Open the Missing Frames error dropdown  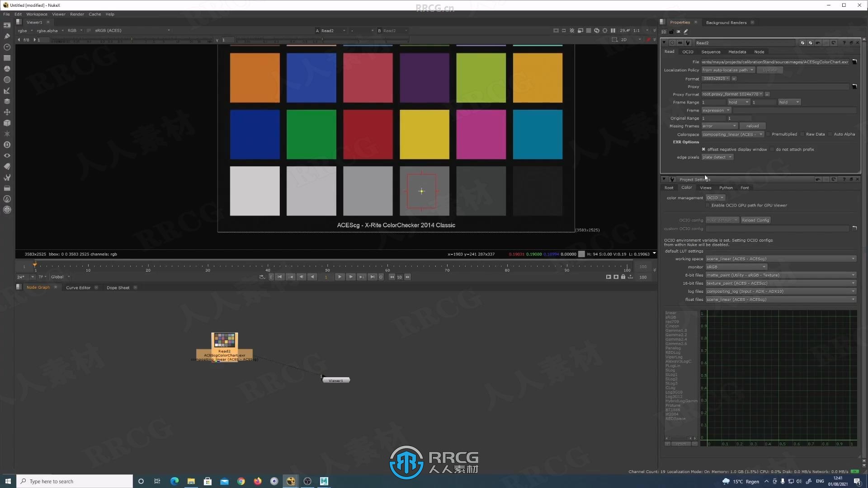coord(720,126)
